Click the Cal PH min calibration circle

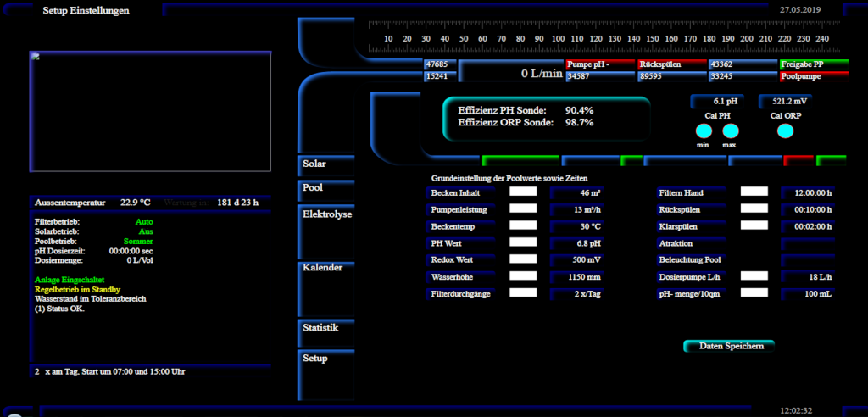[x=704, y=131]
